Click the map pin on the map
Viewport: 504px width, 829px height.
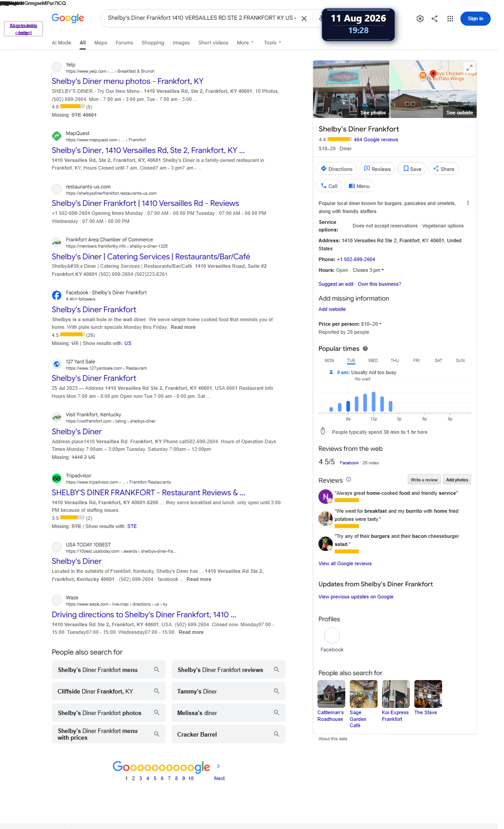tap(433, 74)
